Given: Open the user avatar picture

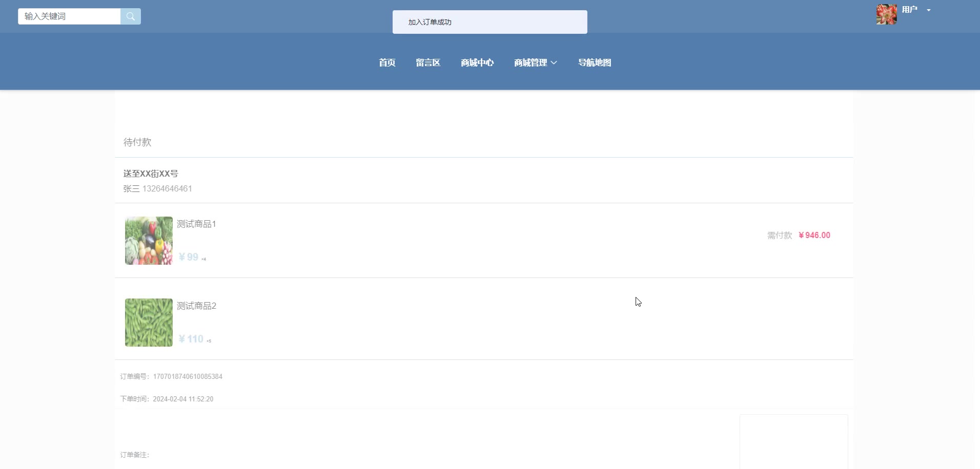Looking at the screenshot, I should click(x=886, y=14).
